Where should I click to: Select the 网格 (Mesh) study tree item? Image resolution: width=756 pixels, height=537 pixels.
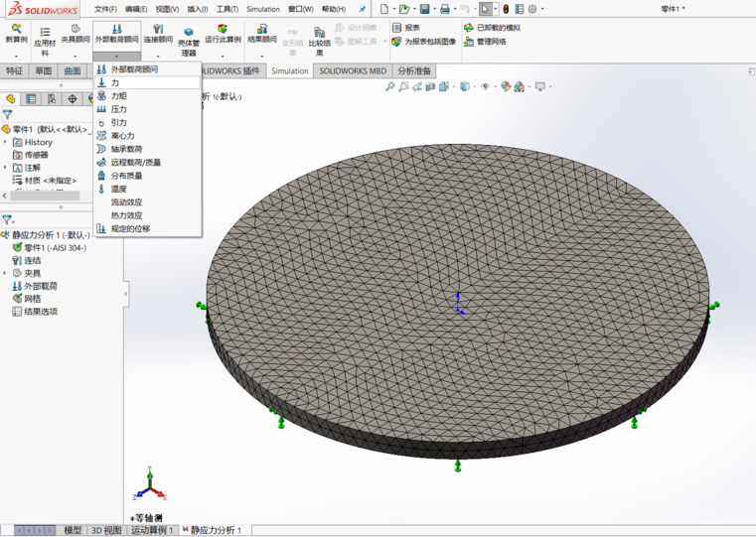pos(27,299)
